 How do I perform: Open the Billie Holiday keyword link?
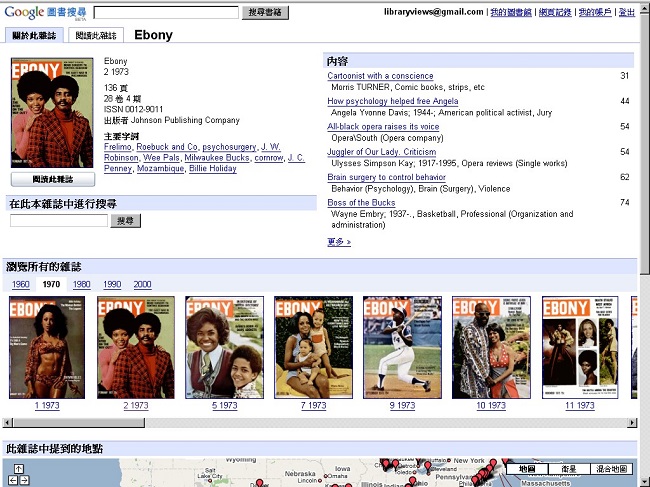click(213, 168)
